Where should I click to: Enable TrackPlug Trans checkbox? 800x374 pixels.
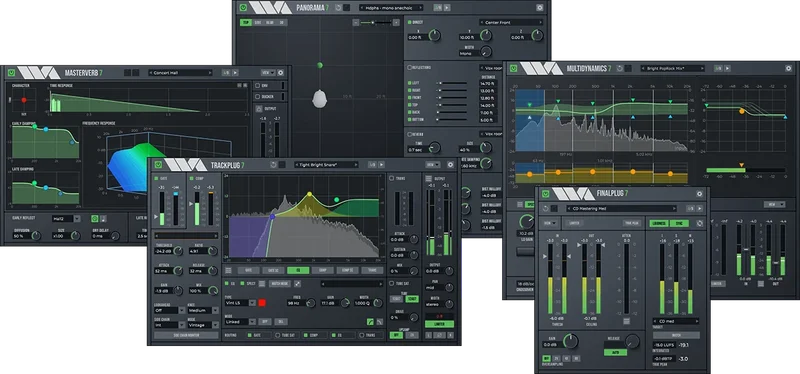(x=391, y=178)
